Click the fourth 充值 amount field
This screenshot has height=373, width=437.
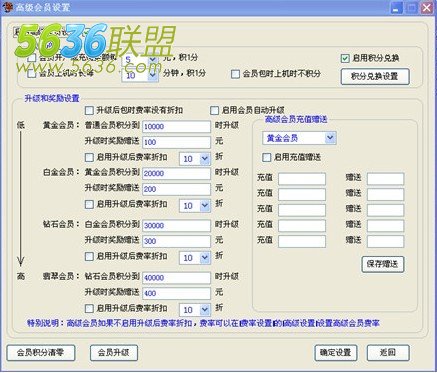[x=302, y=226]
